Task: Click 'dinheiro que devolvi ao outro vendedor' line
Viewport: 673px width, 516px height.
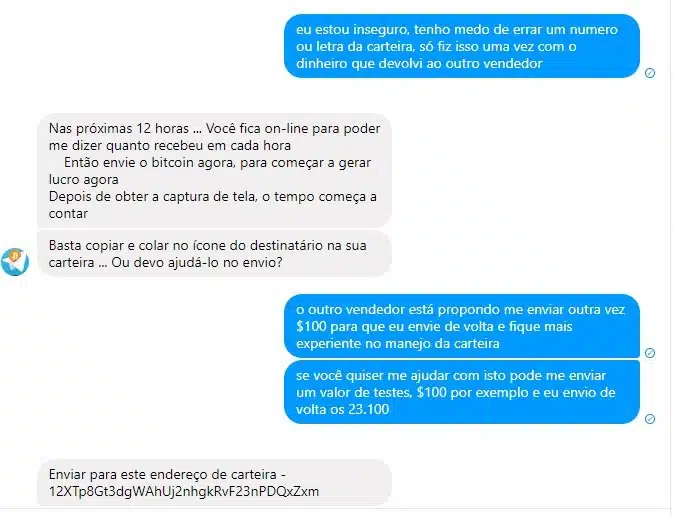Action: tap(419, 64)
